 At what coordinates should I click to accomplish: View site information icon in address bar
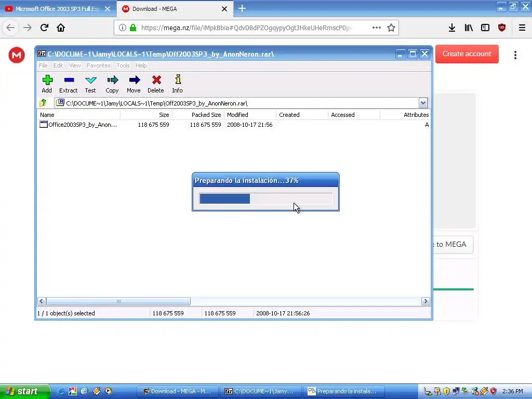123,28
